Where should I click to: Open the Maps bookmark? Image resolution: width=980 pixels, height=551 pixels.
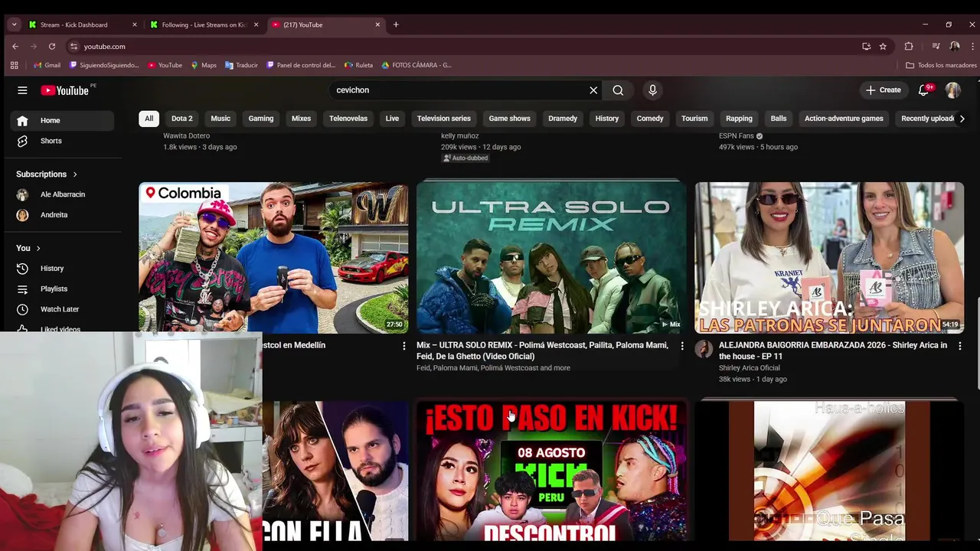[204, 65]
